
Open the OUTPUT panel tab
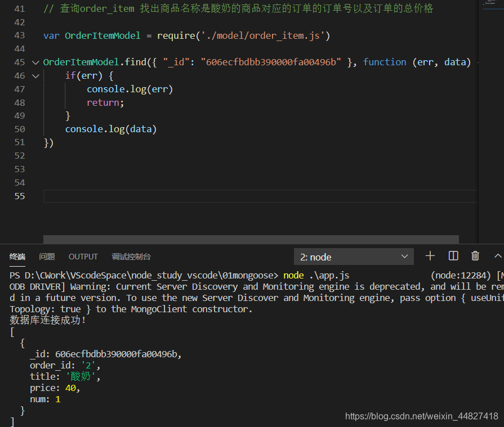coord(83,257)
